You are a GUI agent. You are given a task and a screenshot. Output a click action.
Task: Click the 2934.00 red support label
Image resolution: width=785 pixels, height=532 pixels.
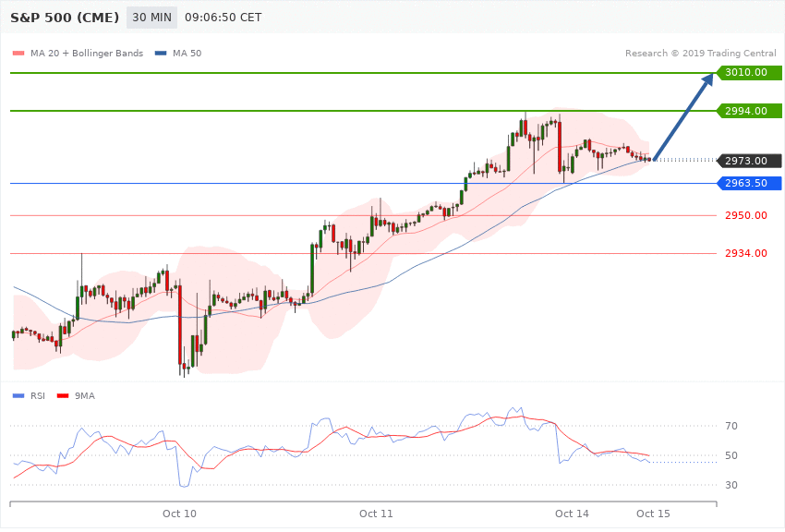point(746,253)
